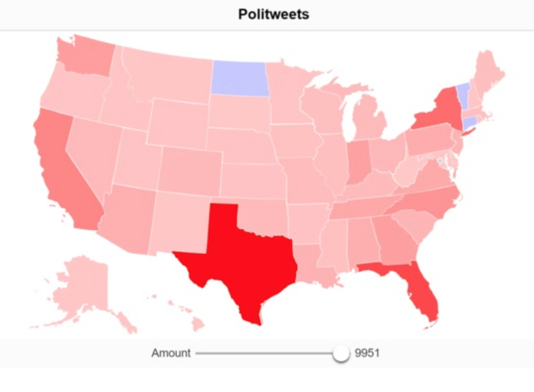This screenshot has width=534, height=392.
Task: Click the Amount slider handle
Action: click(x=341, y=353)
